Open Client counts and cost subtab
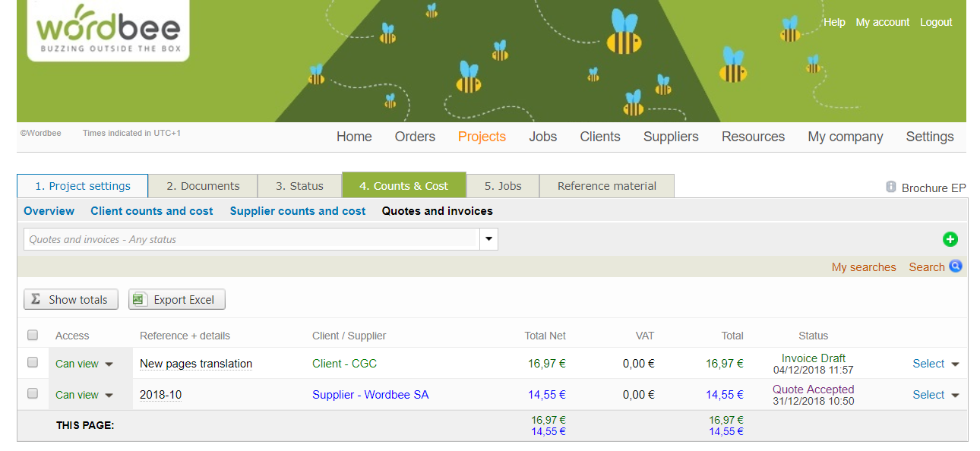The width and height of the screenshot is (980, 451). coord(151,211)
